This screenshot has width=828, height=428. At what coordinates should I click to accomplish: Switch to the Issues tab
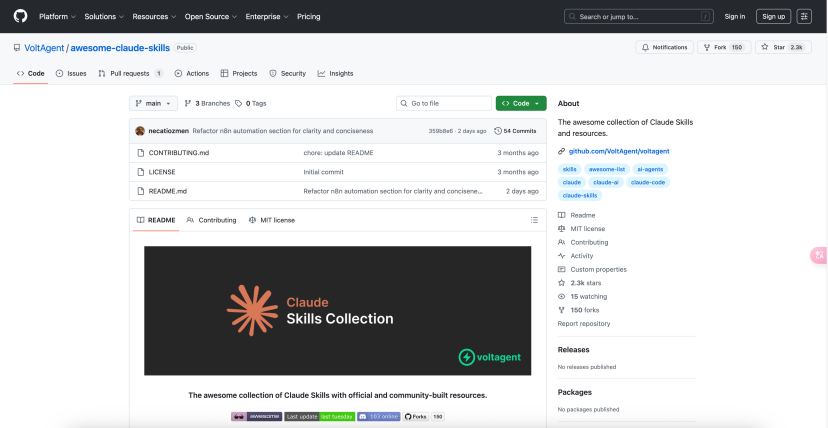(x=71, y=73)
